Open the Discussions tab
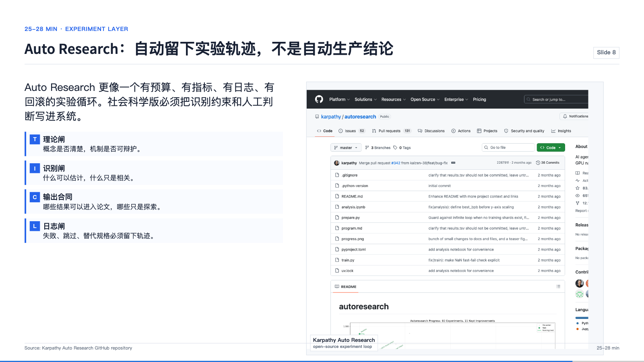644x362 pixels. [431, 131]
